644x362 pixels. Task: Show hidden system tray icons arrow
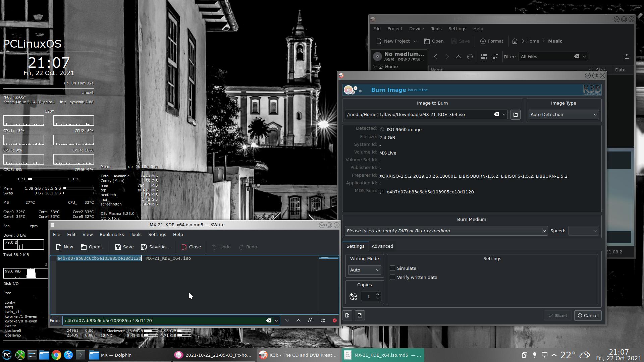tap(554, 355)
